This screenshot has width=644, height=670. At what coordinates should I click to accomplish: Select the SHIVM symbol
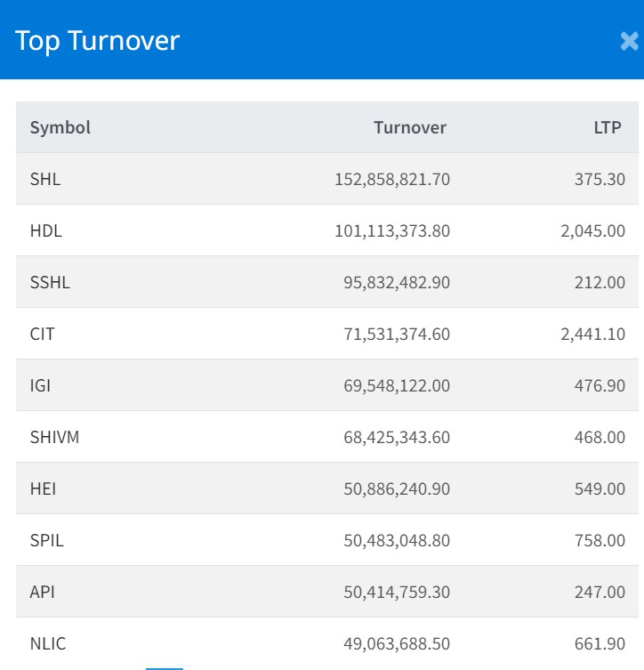coord(54,437)
